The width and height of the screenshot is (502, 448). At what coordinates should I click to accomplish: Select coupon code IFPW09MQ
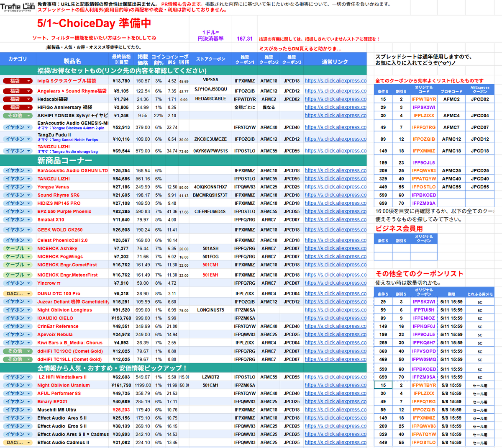click(x=424, y=359)
